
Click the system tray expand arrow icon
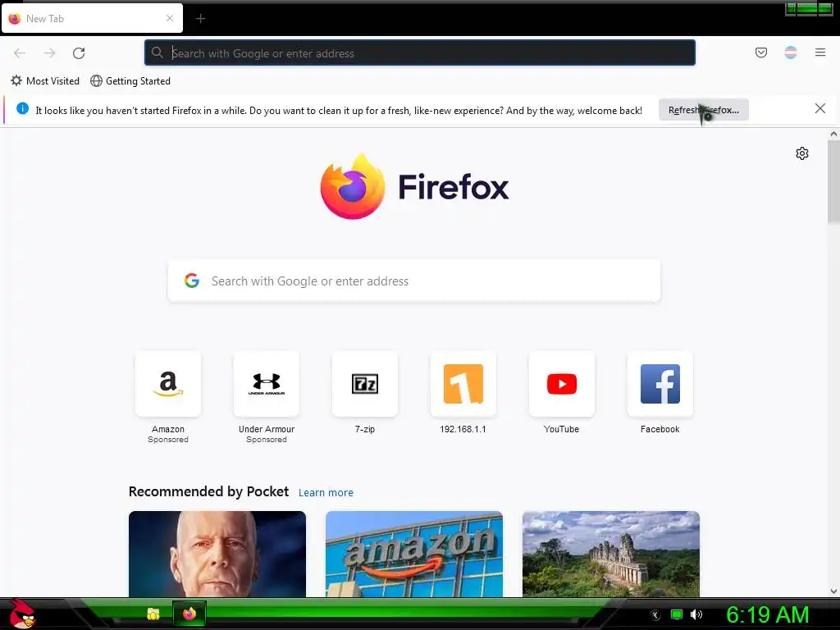(x=655, y=615)
